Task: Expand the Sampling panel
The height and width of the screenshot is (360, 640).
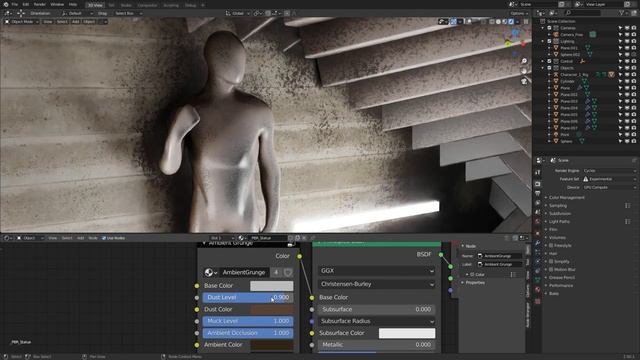Action: click(x=558, y=206)
